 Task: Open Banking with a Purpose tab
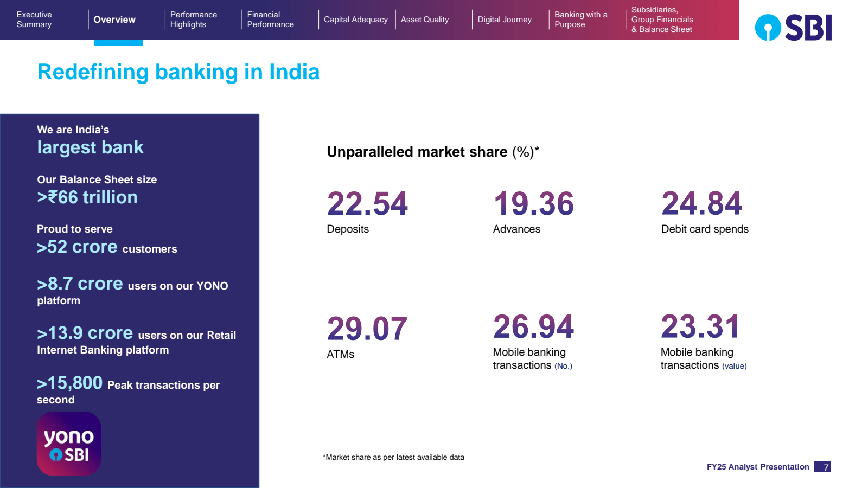[x=581, y=20]
